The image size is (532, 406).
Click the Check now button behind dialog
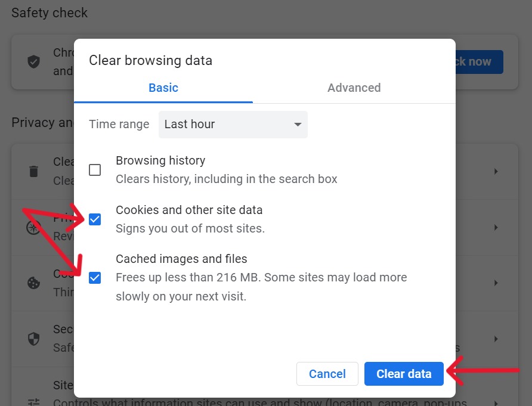pyautogui.click(x=480, y=62)
